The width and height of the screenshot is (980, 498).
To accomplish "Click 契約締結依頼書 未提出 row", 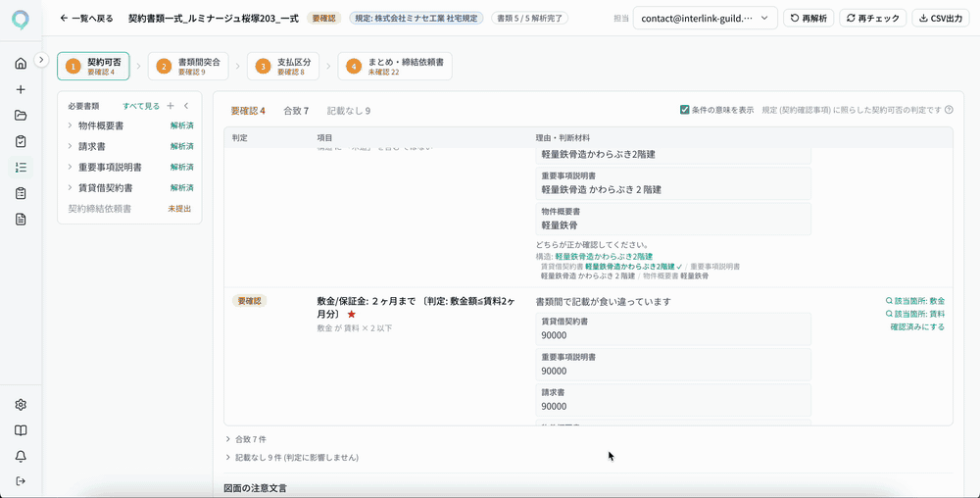I will 129,209.
